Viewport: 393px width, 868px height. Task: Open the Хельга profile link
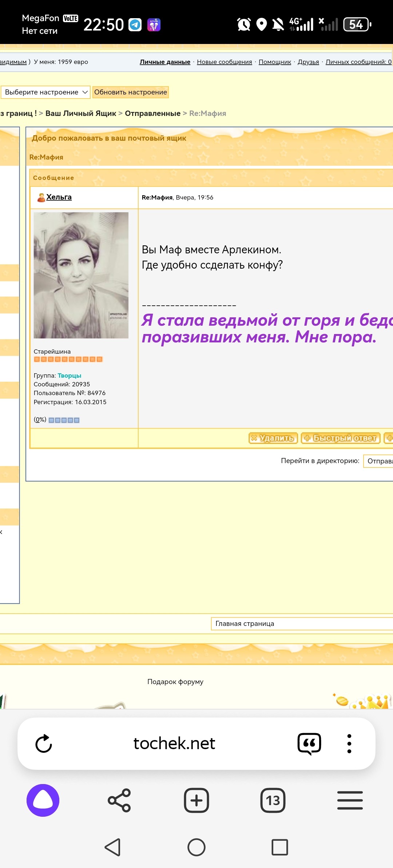pyautogui.click(x=59, y=197)
